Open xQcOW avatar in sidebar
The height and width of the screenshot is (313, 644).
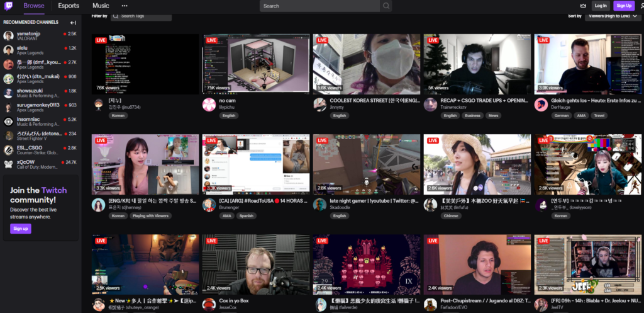[x=8, y=164]
